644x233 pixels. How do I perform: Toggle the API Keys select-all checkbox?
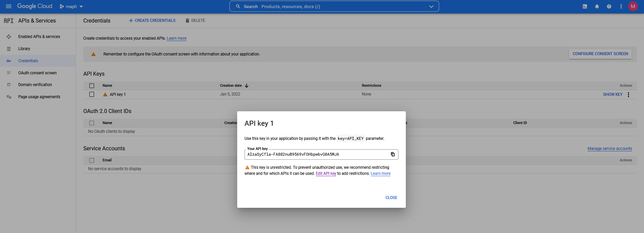coord(92,86)
